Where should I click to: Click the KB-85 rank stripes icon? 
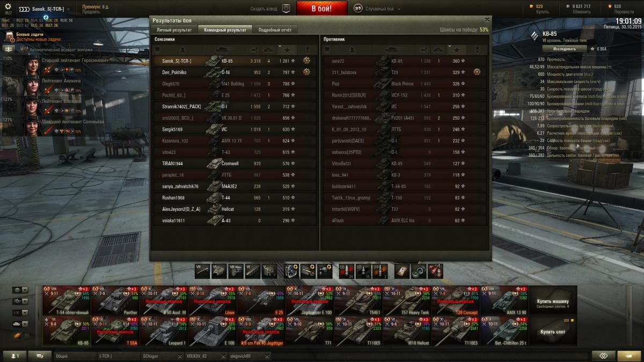[535, 36]
